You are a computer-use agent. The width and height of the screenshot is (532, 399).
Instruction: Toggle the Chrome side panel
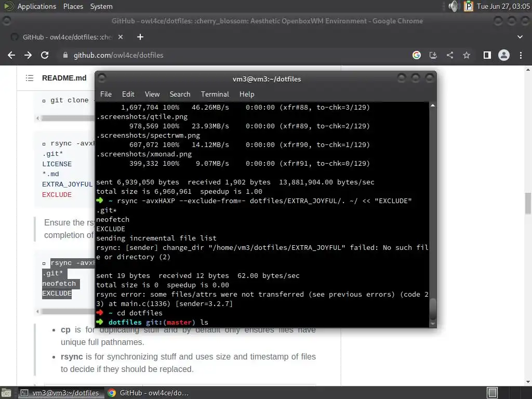pyautogui.click(x=487, y=55)
